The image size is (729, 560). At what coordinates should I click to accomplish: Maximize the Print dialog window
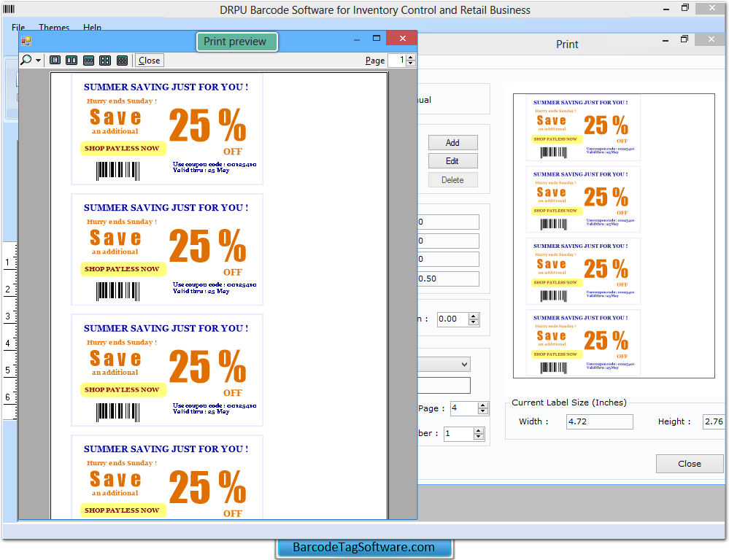pyautogui.click(x=684, y=39)
